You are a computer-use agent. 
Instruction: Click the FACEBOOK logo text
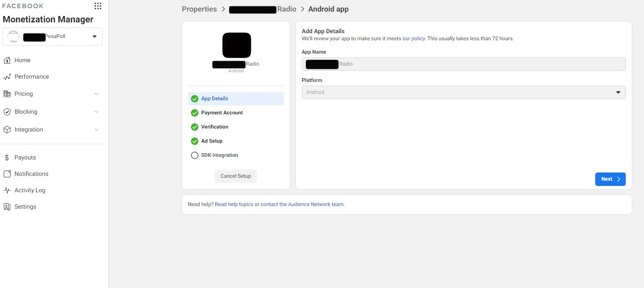pyautogui.click(x=23, y=6)
